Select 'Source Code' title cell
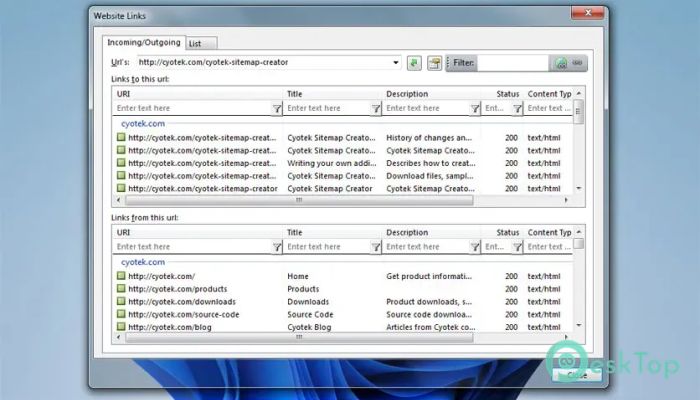Image resolution: width=700 pixels, height=400 pixels. coord(310,314)
